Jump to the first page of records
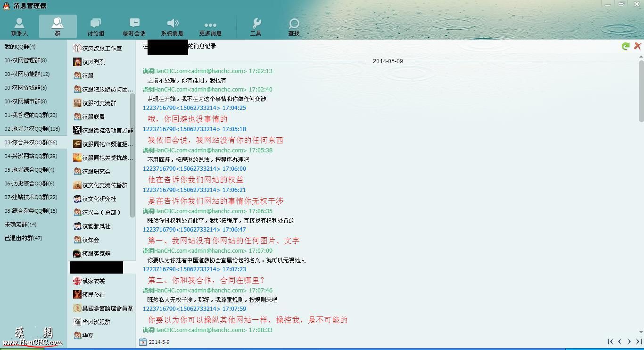644x350 pixels. click(610, 342)
